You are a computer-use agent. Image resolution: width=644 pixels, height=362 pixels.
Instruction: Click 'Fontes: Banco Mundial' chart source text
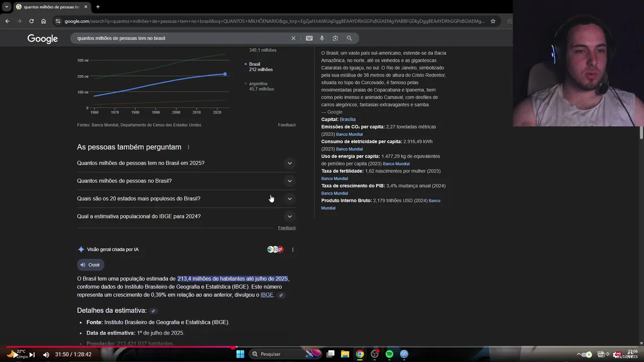point(139,125)
